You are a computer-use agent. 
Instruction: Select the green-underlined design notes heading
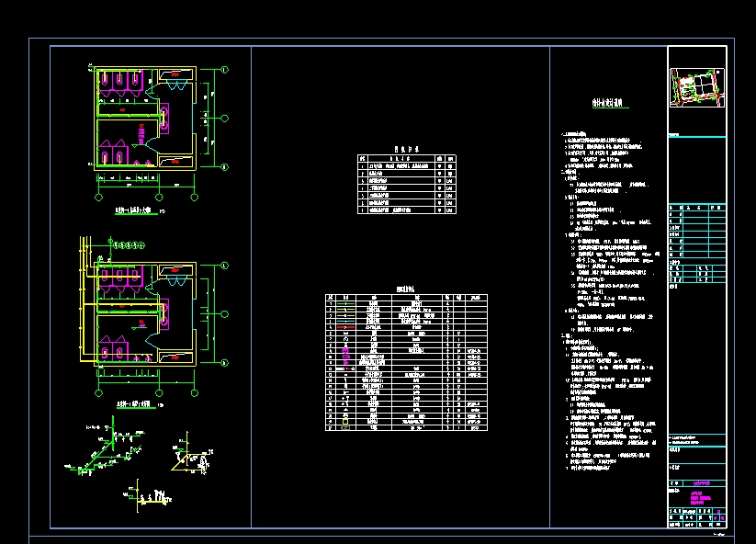point(610,103)
